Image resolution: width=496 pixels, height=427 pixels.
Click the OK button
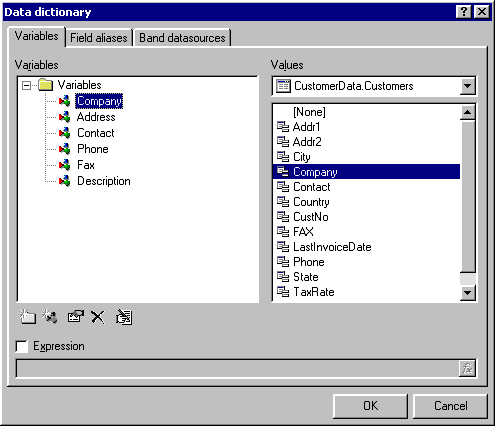point(370,406)
